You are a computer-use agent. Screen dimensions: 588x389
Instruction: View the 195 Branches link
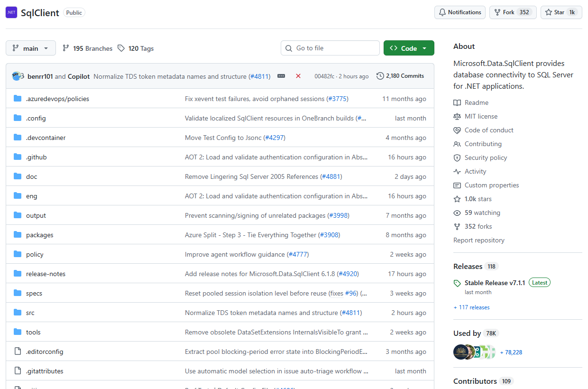point(87,48)
